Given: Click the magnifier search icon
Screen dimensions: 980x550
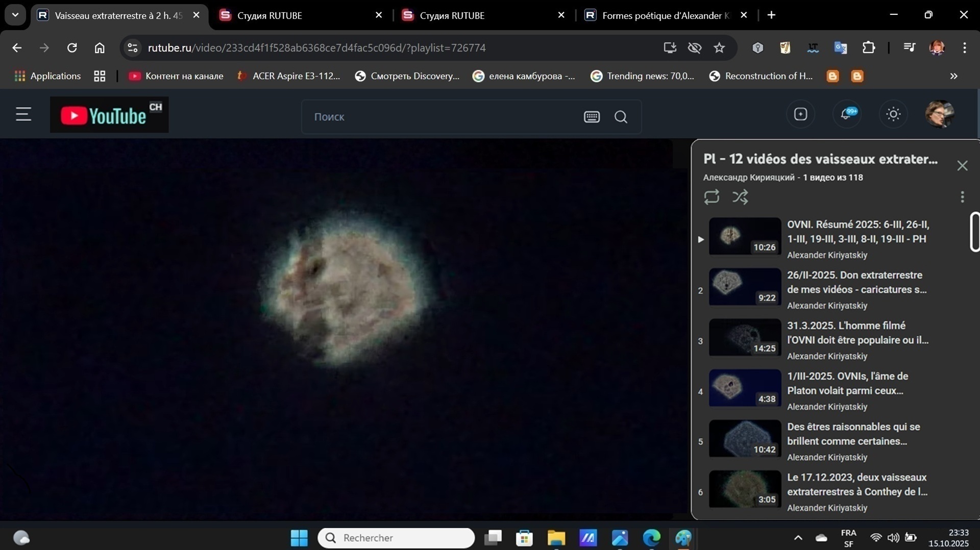Looking at the screenshot, I should [621, 117].
